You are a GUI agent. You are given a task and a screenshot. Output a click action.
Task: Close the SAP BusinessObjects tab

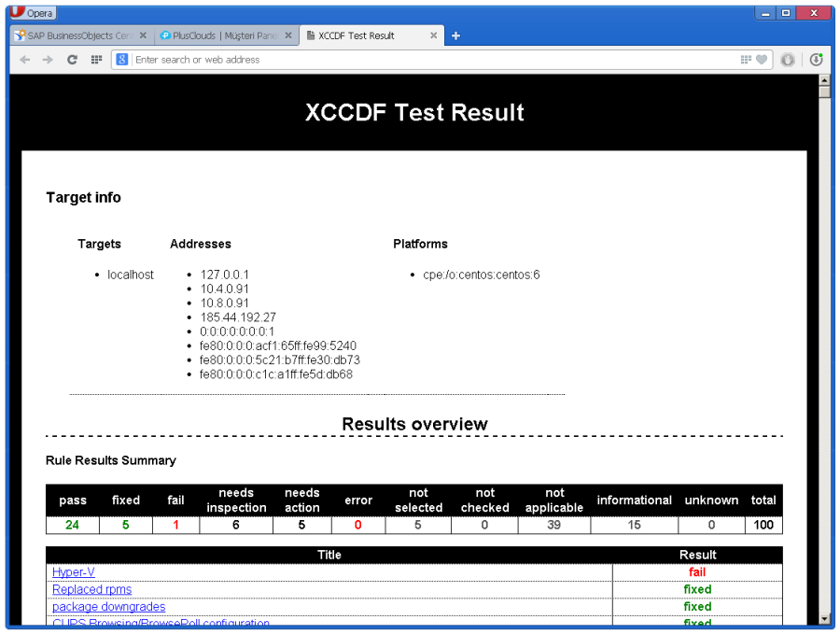coord(143,35)
